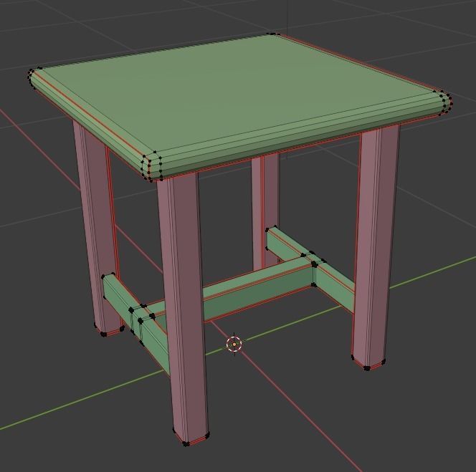
Task: Select the front pink leg nearest the camera
Action: (x=183, y=308)
